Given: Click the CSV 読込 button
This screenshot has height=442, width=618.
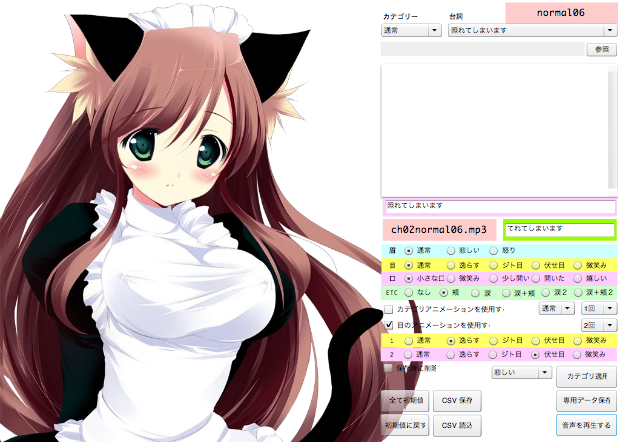Looking at the screenshot, I should tap(457, 425).
